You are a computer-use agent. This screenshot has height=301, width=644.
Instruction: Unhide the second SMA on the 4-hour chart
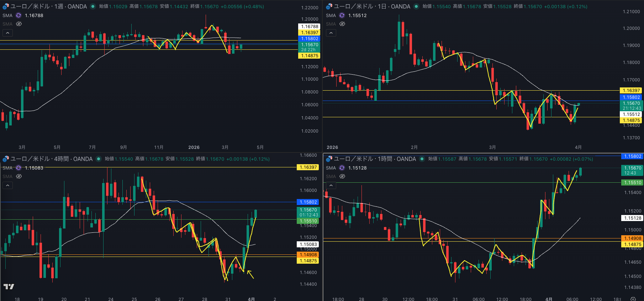pyautogui.click(x=19, y=176)
